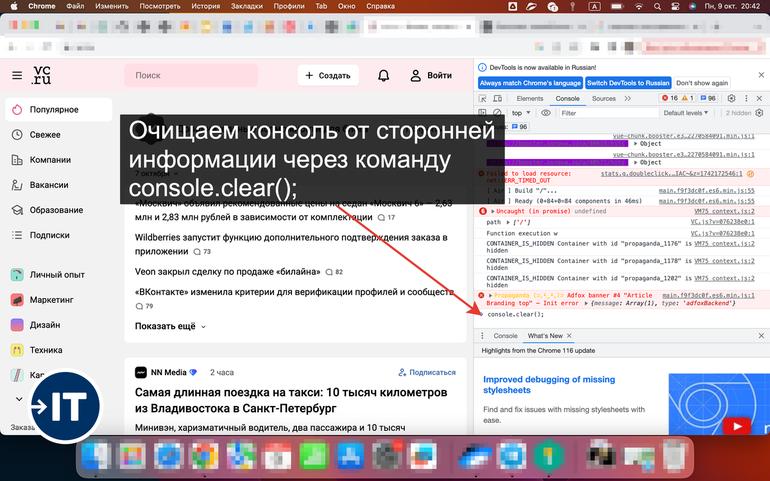Click the Wi-Fi icon in menu bar
Screen dimensions: 770x481
tap(639, 6)
